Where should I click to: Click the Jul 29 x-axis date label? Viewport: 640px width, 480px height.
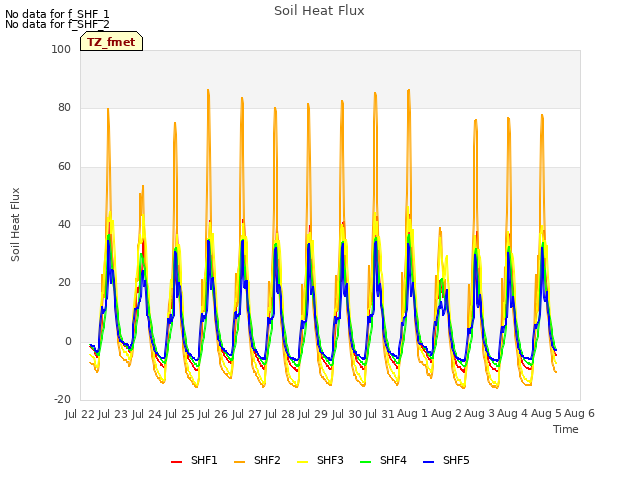tap(313, 414)
